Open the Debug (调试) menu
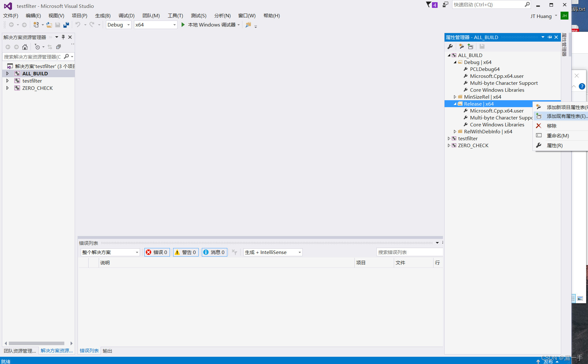Screen dimensions: 588x364 [x=126, y=15]
